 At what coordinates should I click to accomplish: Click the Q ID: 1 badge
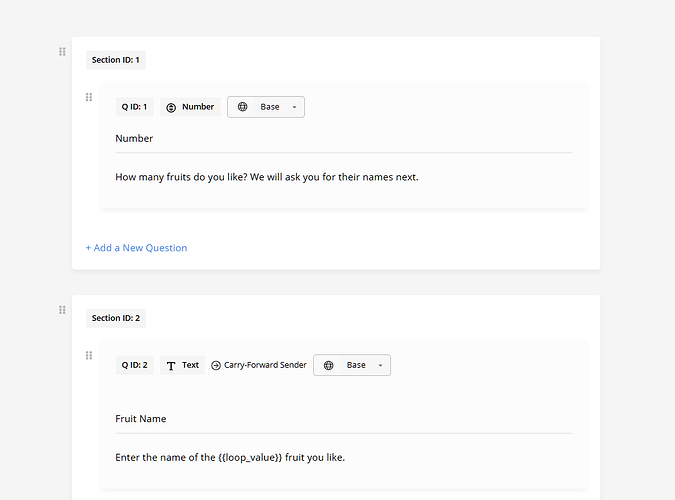[134, 107]
